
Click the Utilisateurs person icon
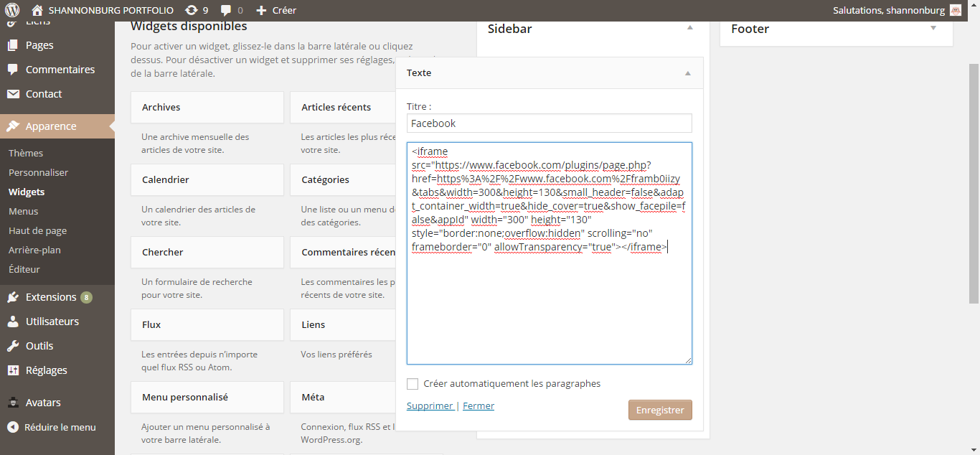13,322
